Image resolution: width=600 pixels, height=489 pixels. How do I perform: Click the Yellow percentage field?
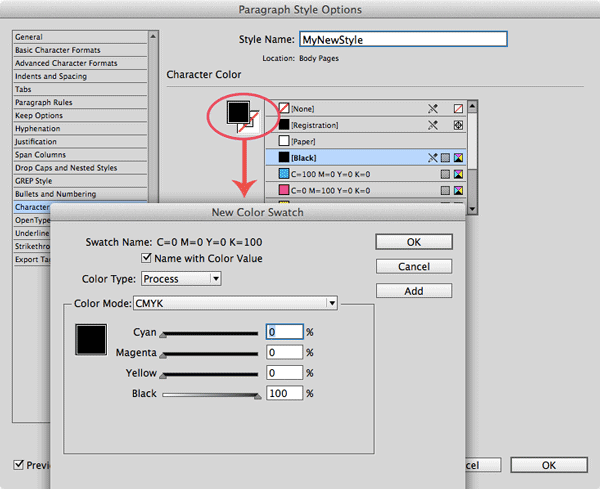click(x=285, y=373)
